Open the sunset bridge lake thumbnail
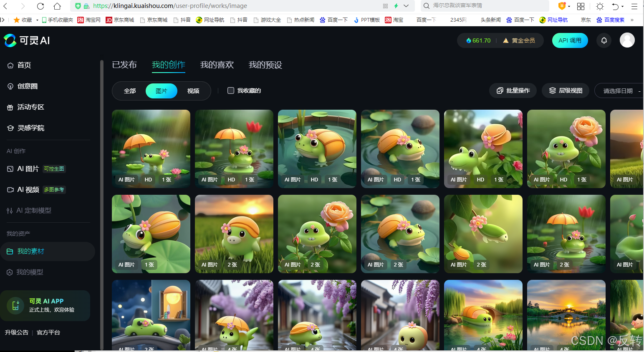This screenshot has height=352, width=644. (566, 315)
